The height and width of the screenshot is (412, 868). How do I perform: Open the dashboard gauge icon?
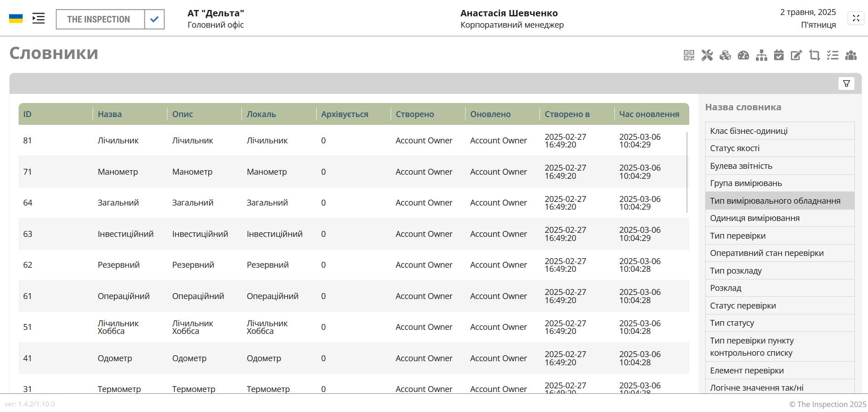pyautogui.click(x=743, y=55)
